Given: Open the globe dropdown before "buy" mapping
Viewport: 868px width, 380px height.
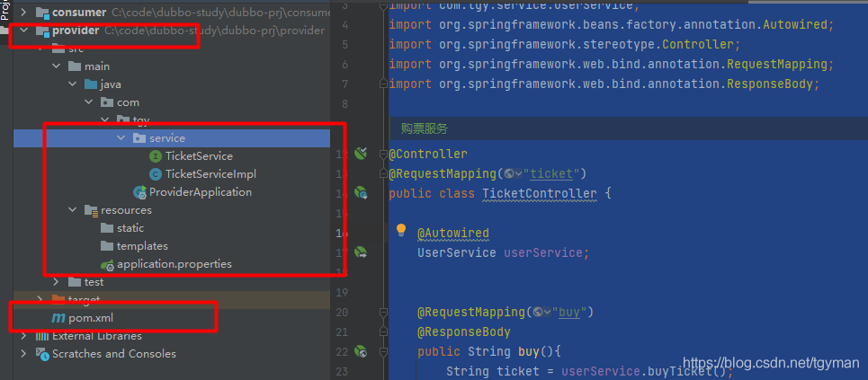Looking at the screenshot, I should click(541, 312).
